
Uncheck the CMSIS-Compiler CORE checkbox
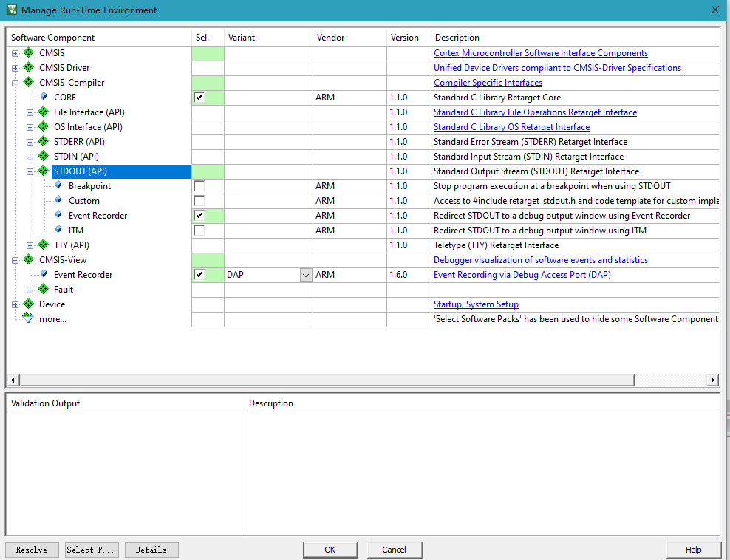199,98
